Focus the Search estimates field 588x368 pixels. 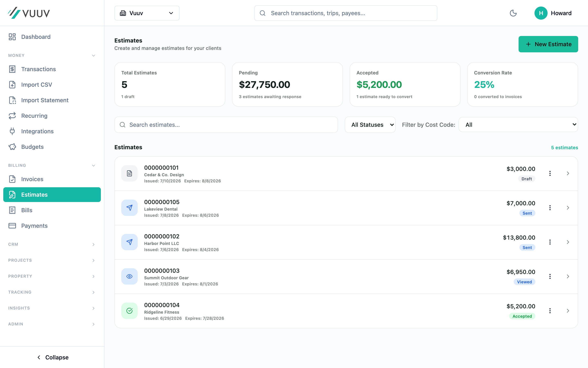click(226, 125)
